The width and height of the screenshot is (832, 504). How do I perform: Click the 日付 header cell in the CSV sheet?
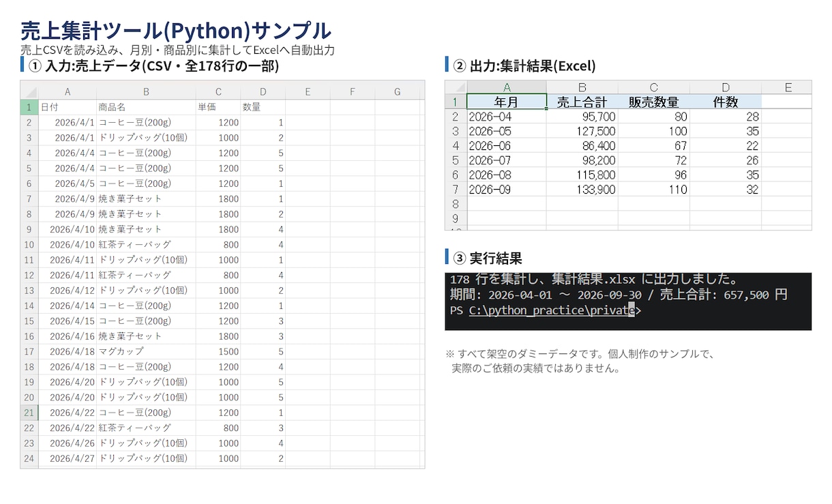68,107
